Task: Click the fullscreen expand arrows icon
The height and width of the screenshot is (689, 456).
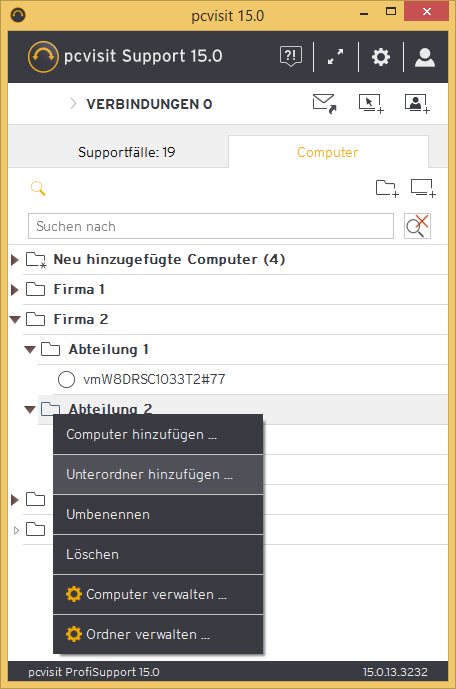Action: point(336,57)
